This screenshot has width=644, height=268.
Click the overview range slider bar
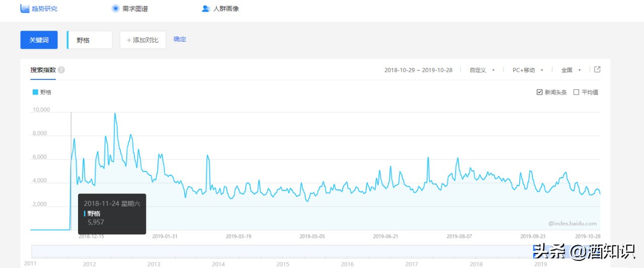(316, 251)
